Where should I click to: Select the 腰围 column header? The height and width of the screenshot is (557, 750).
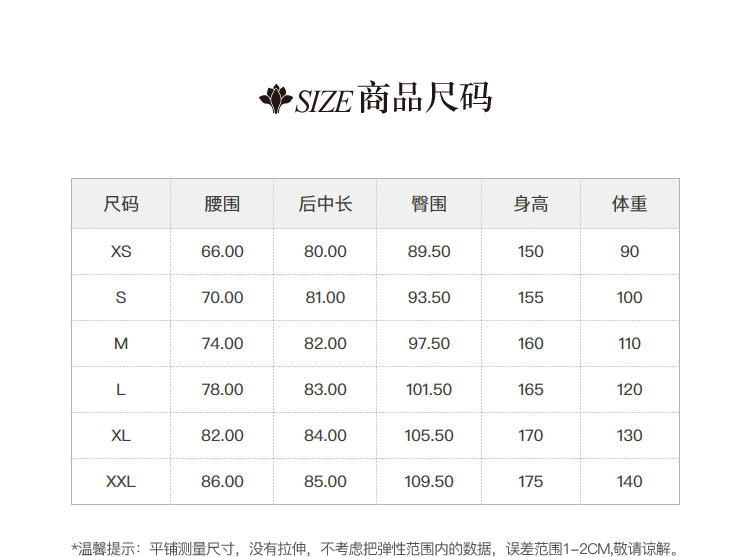click(x=222, y=204)
